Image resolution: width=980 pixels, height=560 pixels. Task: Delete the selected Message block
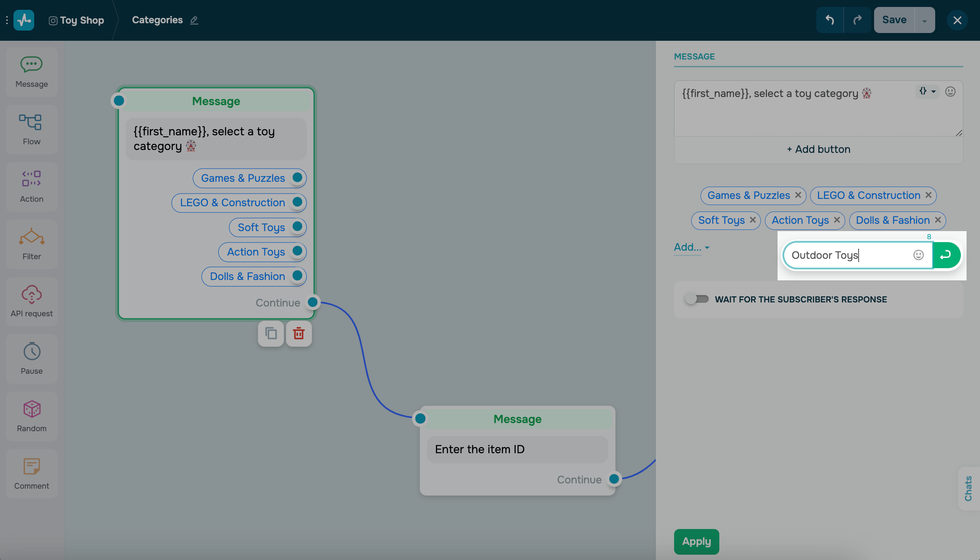tap(299, 333)
